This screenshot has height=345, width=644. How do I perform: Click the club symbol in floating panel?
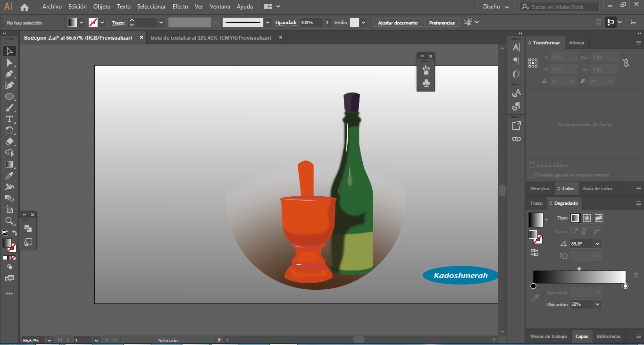point(427,83)
